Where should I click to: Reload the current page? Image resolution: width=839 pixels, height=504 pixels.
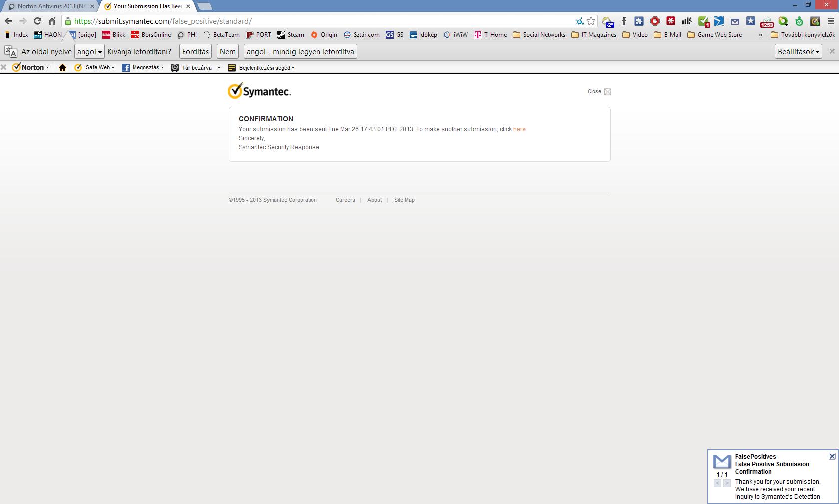coord(37,21)
